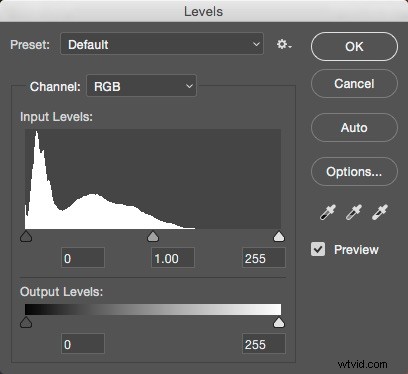Select the gray point eyedropper

click(x=354, y=212)
